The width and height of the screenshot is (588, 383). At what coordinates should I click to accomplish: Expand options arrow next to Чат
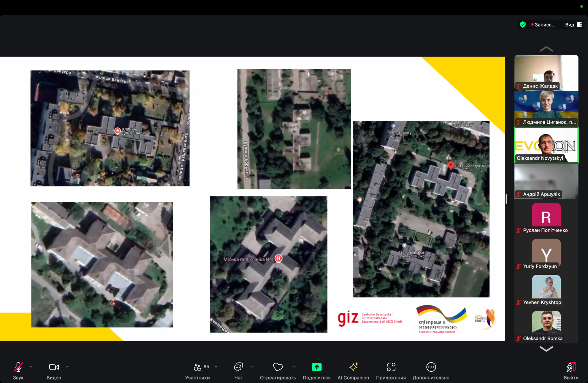[251, 367]
